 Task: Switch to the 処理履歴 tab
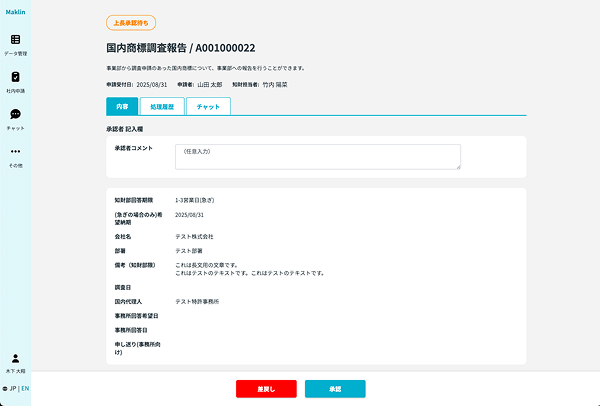pos(162,105)
